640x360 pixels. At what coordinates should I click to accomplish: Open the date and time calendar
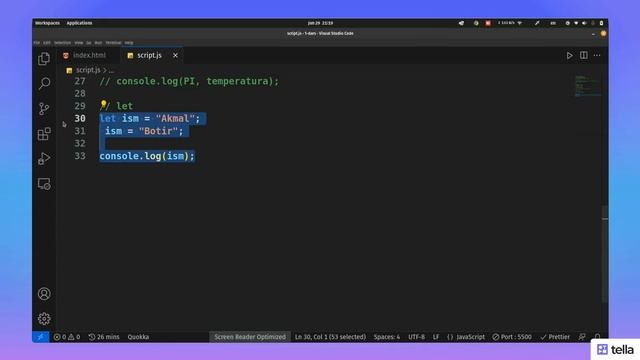pos(320,23)
